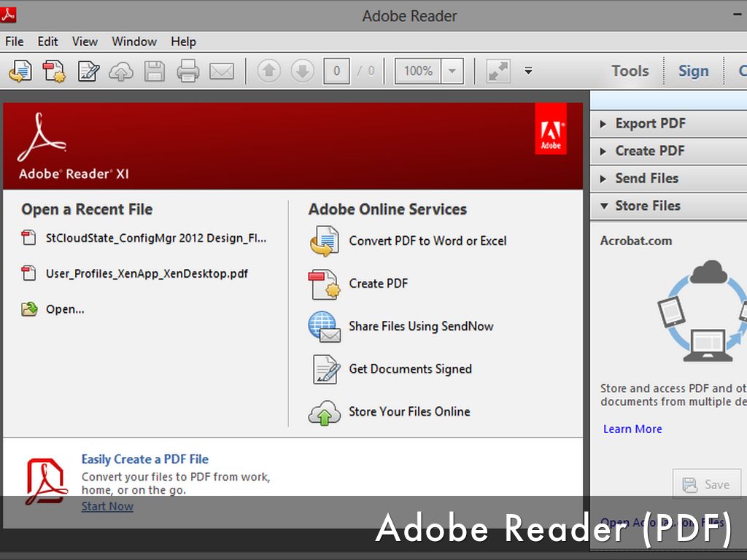Select Store Your Files Online
Screen dimensions: 747x560
409,411
